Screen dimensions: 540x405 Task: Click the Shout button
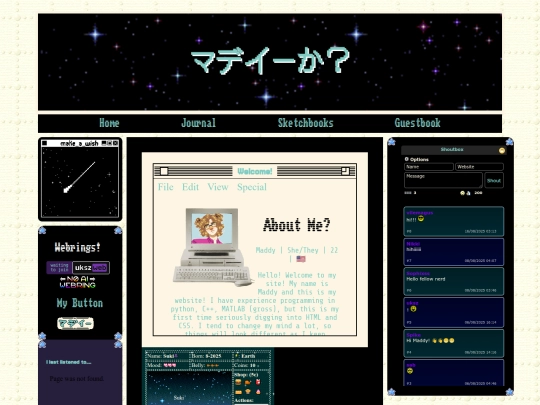tap(494, 180)
